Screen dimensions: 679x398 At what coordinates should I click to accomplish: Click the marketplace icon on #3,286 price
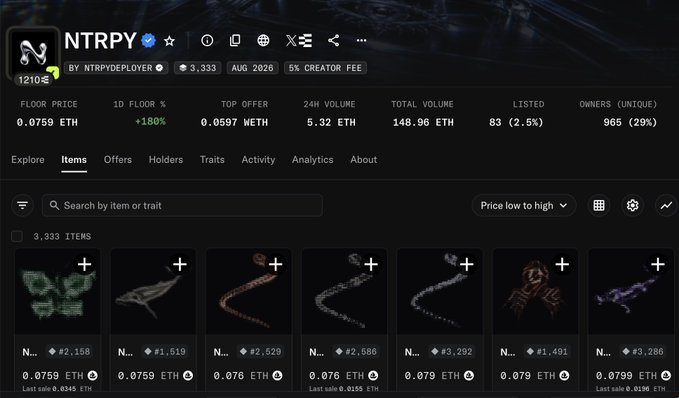click(x=666, y=375)
